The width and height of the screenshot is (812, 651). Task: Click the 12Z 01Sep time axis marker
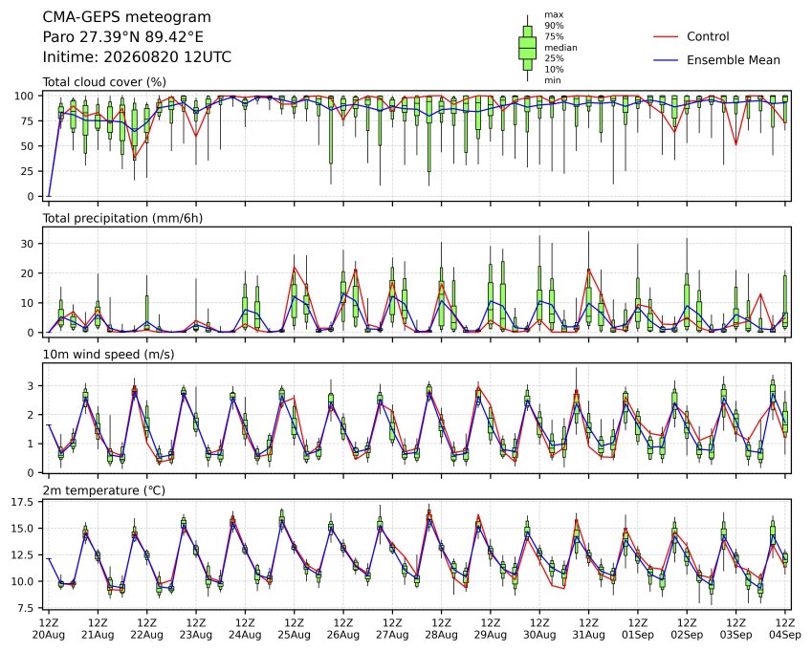click(638, 629)
